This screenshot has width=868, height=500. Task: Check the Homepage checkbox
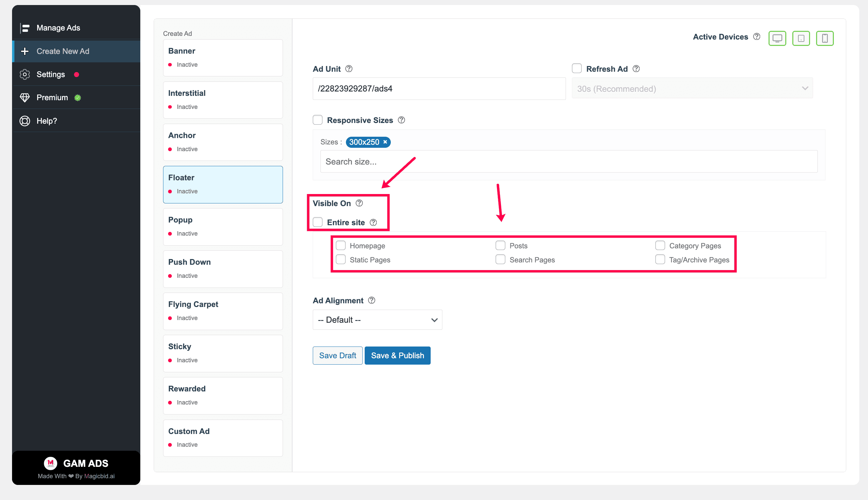tap(340, 245)
